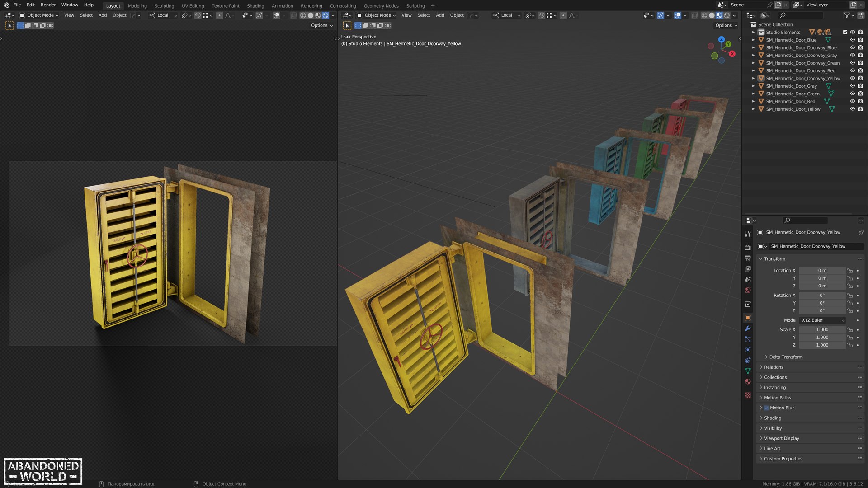Hide SM_Hermetic_Door_Red with its eye icon
868x488 pixels.
tap(852, 102)
